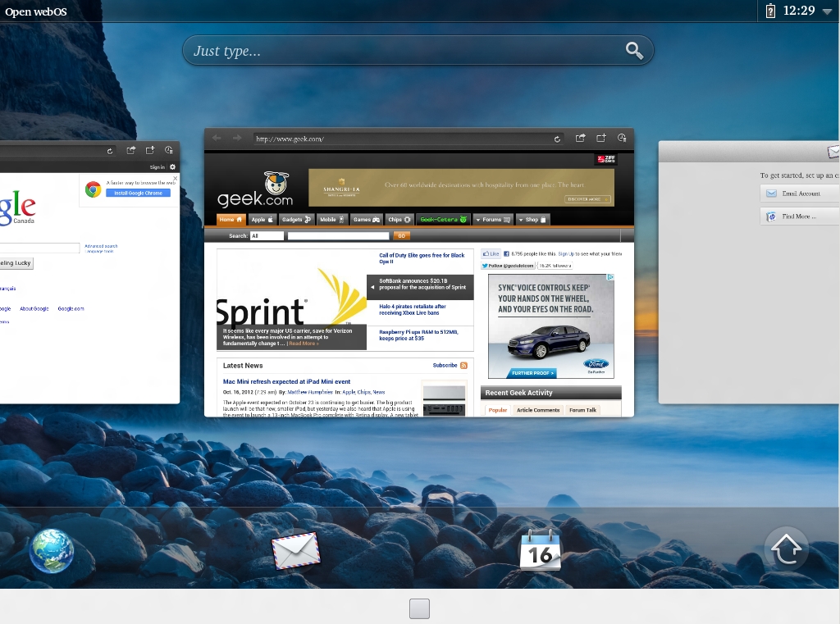Follow @geekdotcom on Twitter
The height and width of the screenshot is (624, 840).
507,266
